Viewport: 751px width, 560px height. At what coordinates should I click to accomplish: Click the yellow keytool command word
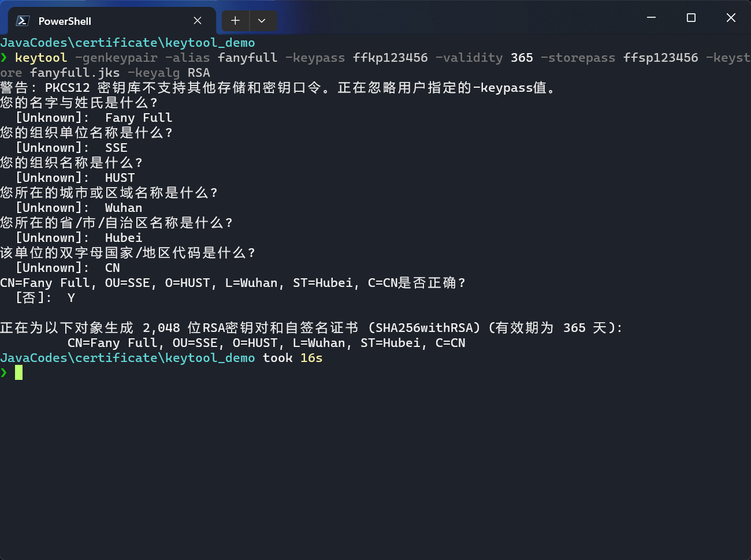tap(41, 58)
